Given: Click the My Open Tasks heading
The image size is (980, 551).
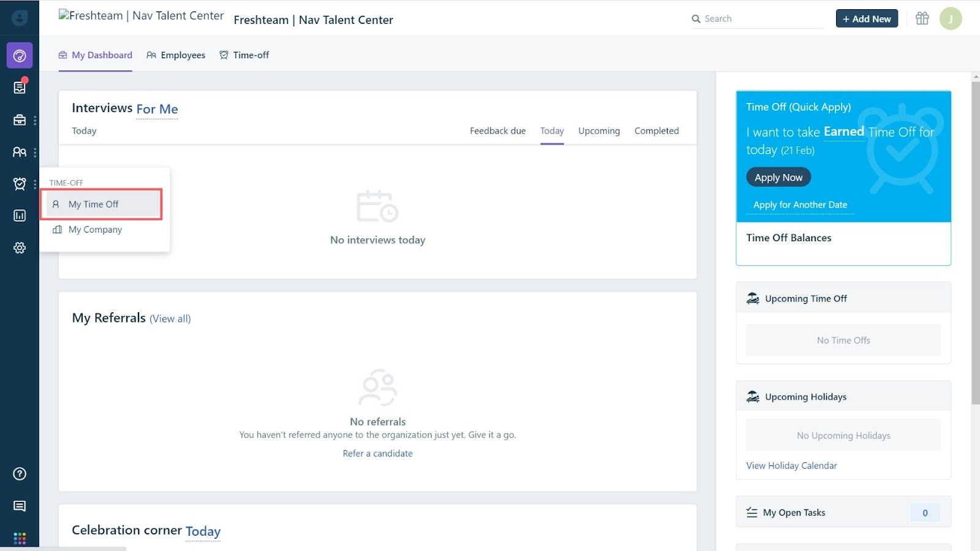Looking at the screenshot, I should click(x=794, y=513).
